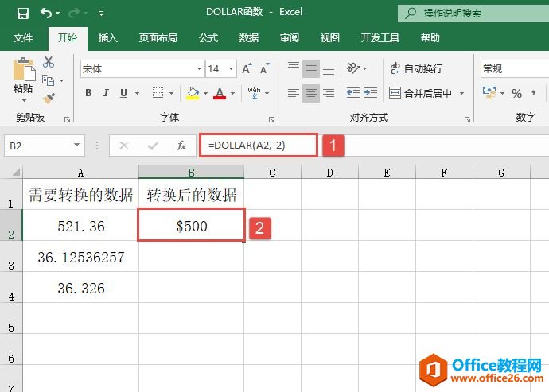Toggle Bold formatting

pos(88,93)
